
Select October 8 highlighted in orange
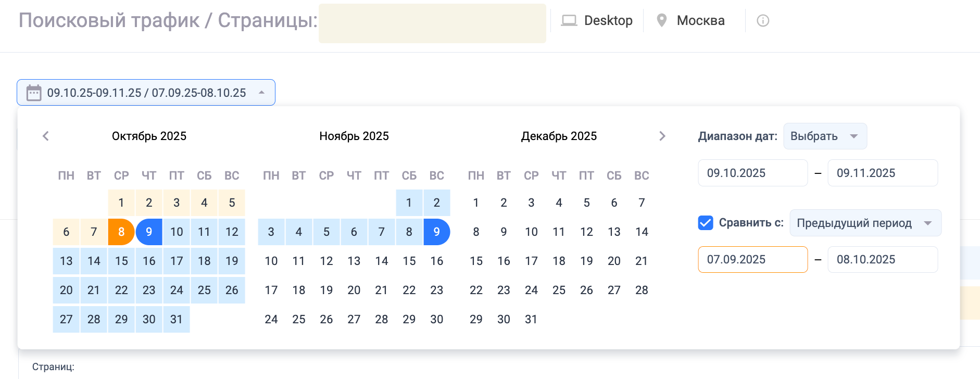point(121,232)
